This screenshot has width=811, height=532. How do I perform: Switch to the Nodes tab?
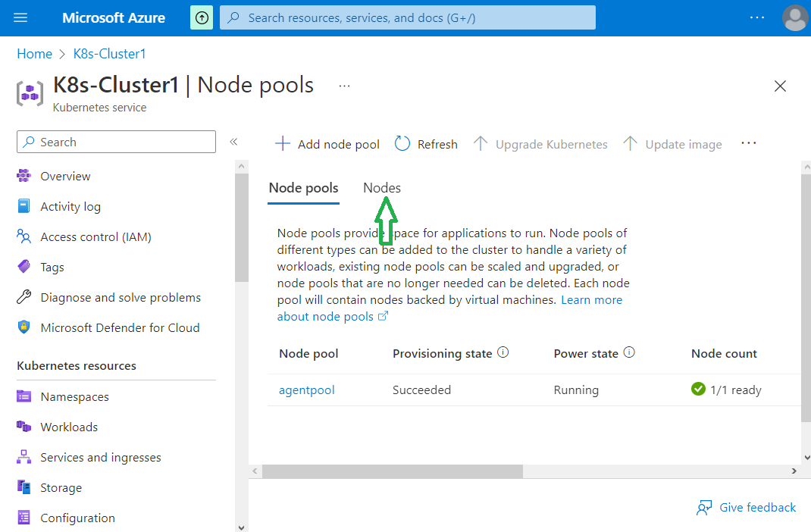tap(382, 188)
